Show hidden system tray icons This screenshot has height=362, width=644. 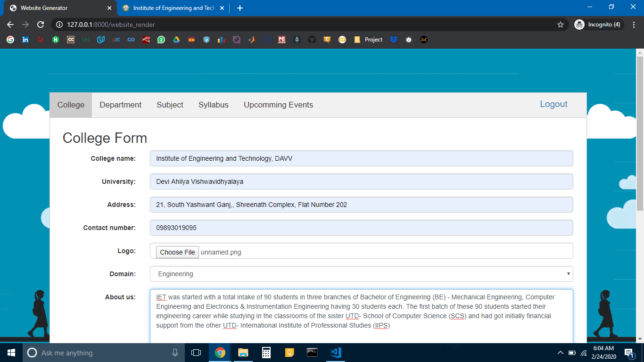(x=561, y=353)
